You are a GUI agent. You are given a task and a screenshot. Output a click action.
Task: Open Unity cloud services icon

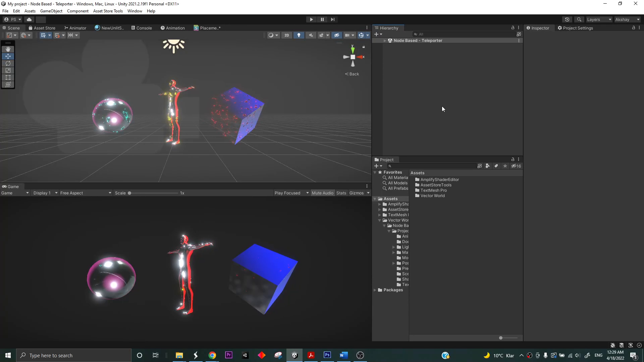[x=29, y=19]
